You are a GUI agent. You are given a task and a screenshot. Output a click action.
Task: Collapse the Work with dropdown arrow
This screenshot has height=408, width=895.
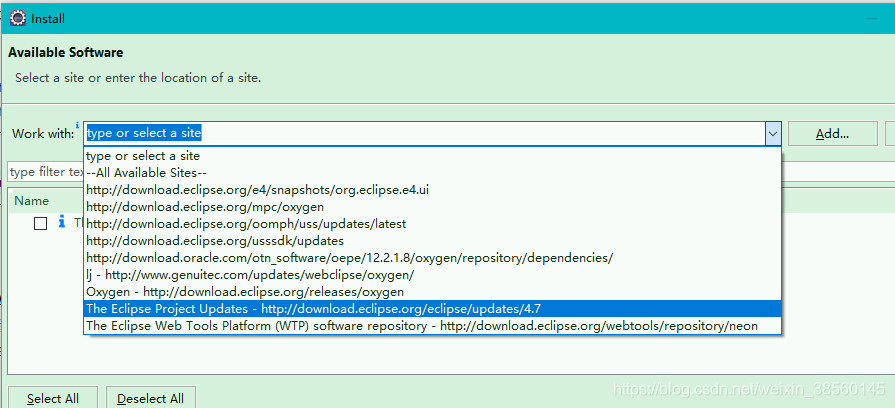point(773,134)
